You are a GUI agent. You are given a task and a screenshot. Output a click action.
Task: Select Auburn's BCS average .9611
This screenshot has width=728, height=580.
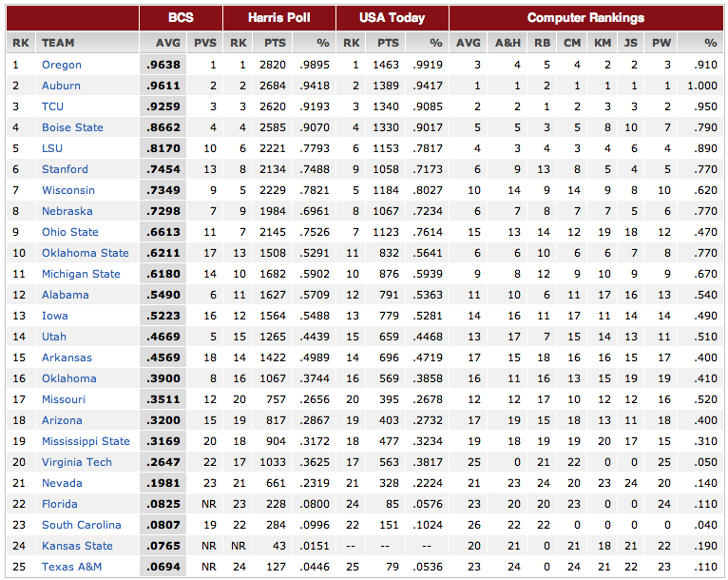(163, 86)
